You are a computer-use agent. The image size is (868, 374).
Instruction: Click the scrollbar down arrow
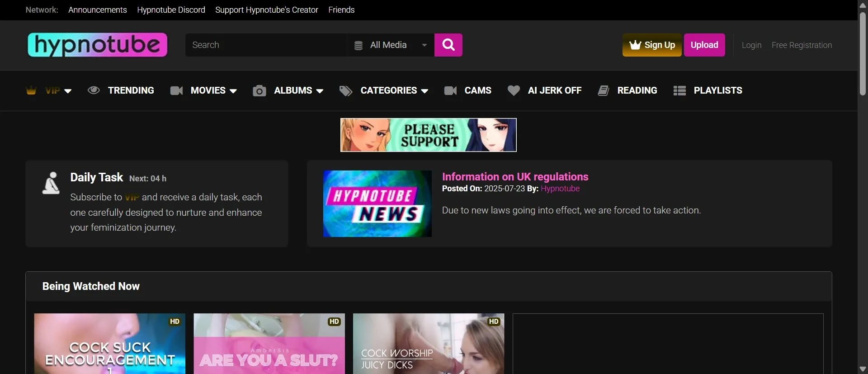(863, 369)
